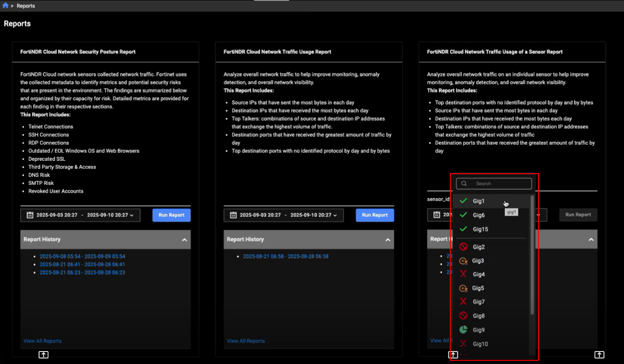This screenshot has height=364, width=624.
Task: Click the 'DNS Risk' bullet text
Action: [39, 175]
